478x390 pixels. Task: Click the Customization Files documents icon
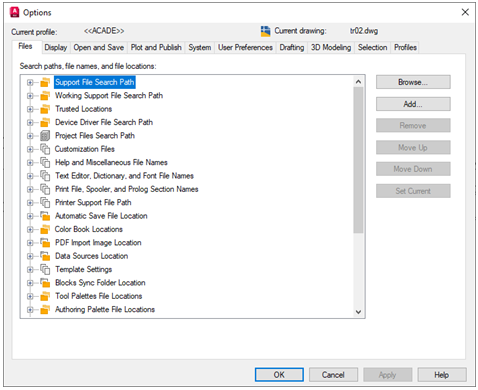point(45,149)
